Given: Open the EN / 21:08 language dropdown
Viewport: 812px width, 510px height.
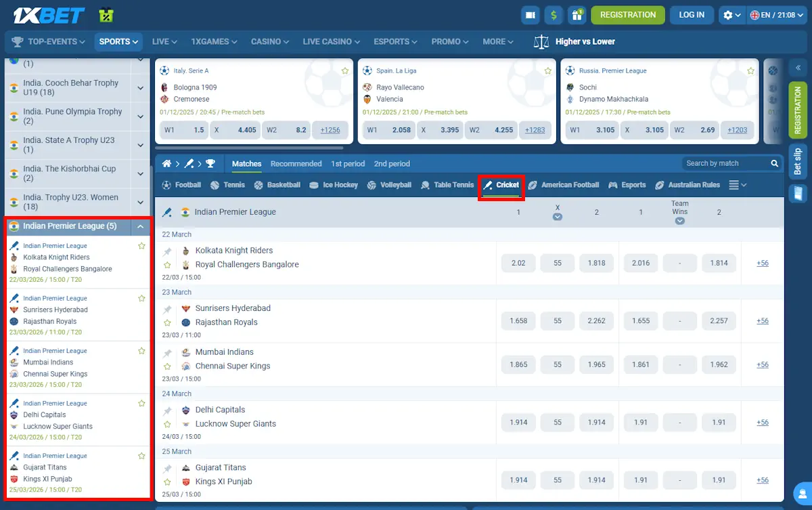Looking at the screenshot, I should click(777, 14).
